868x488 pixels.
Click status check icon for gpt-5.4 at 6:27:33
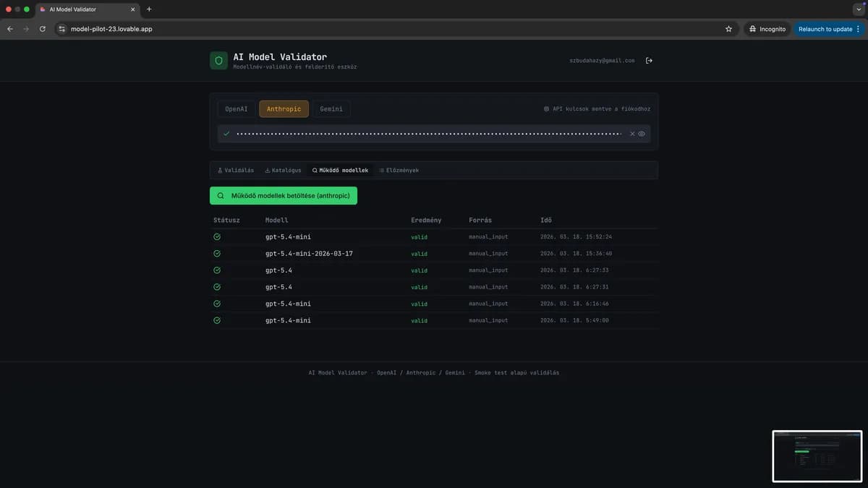(x=217, y=270)
